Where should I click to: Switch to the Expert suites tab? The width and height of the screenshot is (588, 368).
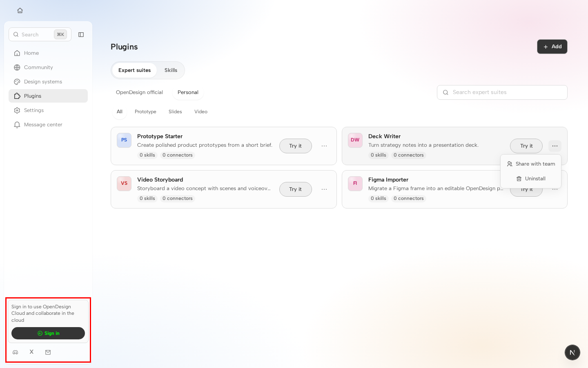coord(134,70)
